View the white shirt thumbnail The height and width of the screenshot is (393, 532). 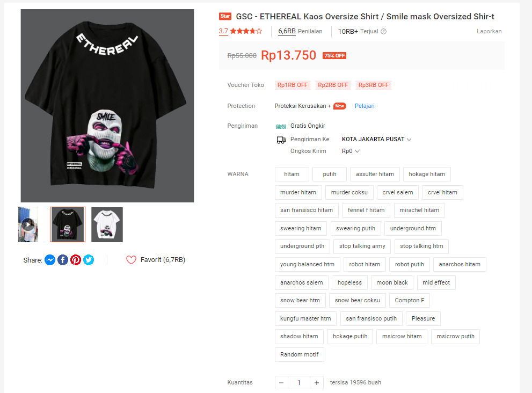tap(107, 224)
